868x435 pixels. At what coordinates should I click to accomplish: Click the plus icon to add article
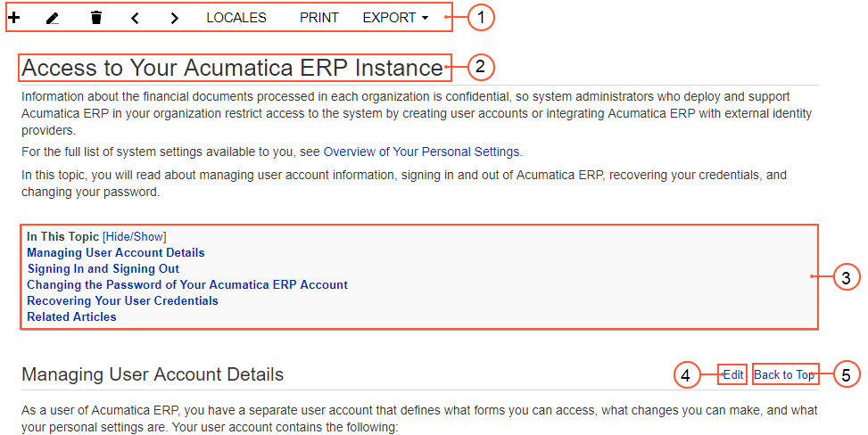tap(14, 18)
